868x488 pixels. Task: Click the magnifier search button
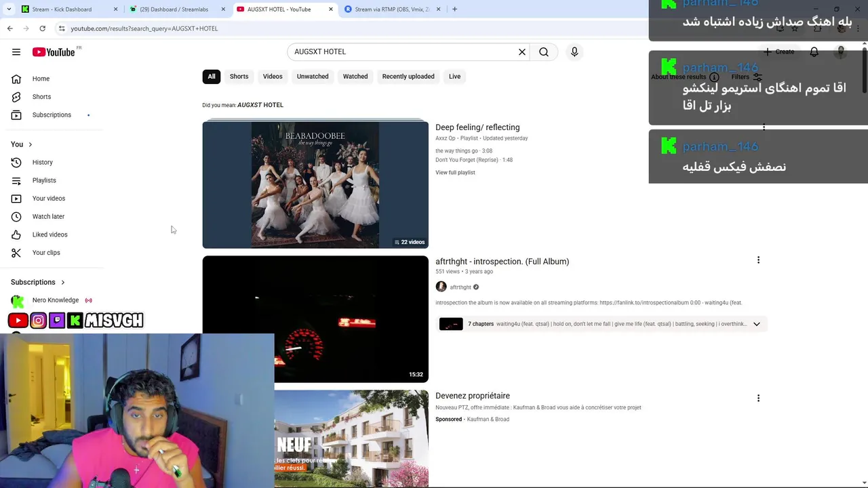(x=544, y=52)
